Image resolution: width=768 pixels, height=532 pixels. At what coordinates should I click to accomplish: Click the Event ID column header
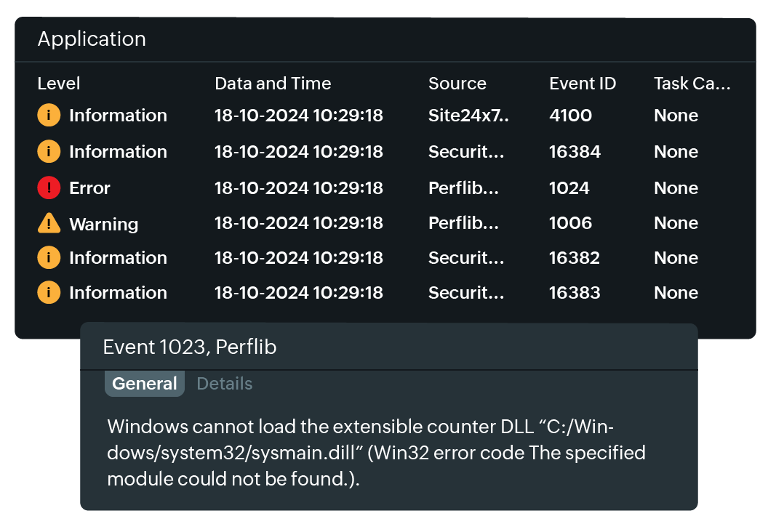click(x=583, y=83)
